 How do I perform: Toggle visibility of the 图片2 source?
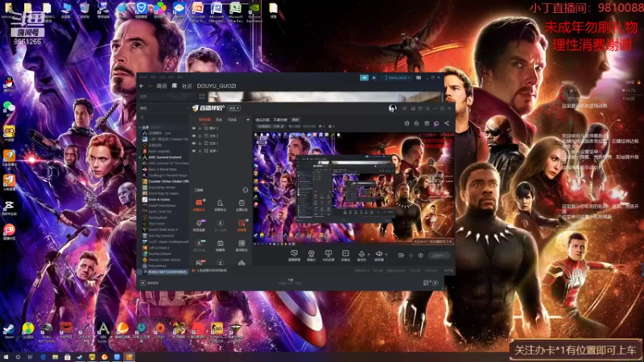[x=194, y=128]
